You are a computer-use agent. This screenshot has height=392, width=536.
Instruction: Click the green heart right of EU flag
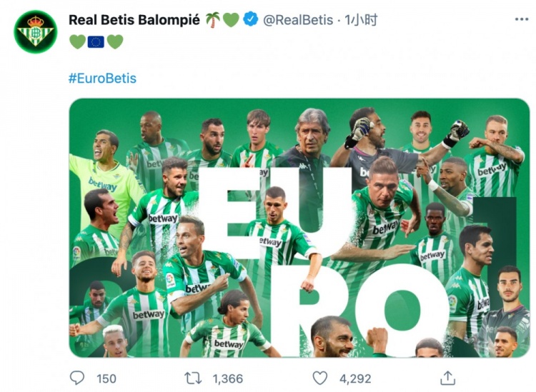(114, 42)
